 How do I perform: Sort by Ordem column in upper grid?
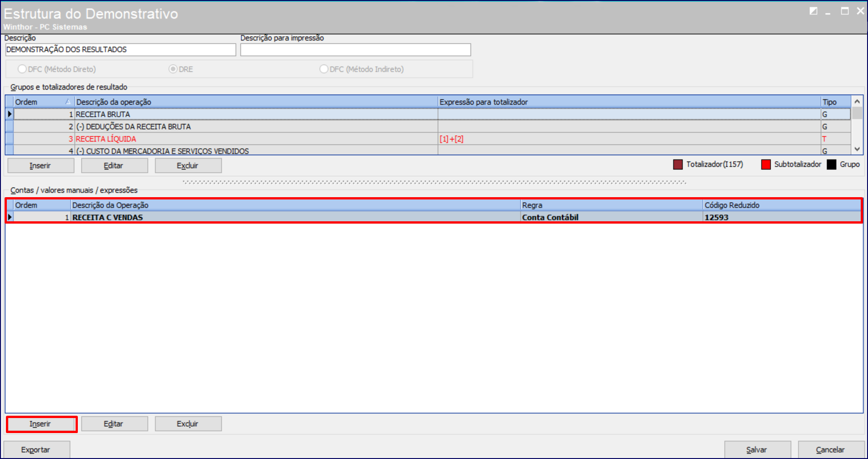tap(44, 102)
